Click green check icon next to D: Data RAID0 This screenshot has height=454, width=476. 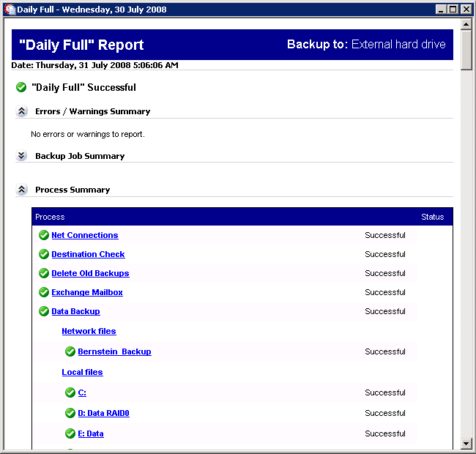pyautogui.click(x=70, y=413)
